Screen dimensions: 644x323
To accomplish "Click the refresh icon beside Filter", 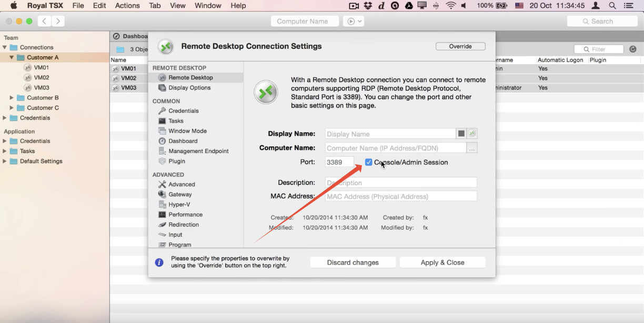I will coord(632,49).
